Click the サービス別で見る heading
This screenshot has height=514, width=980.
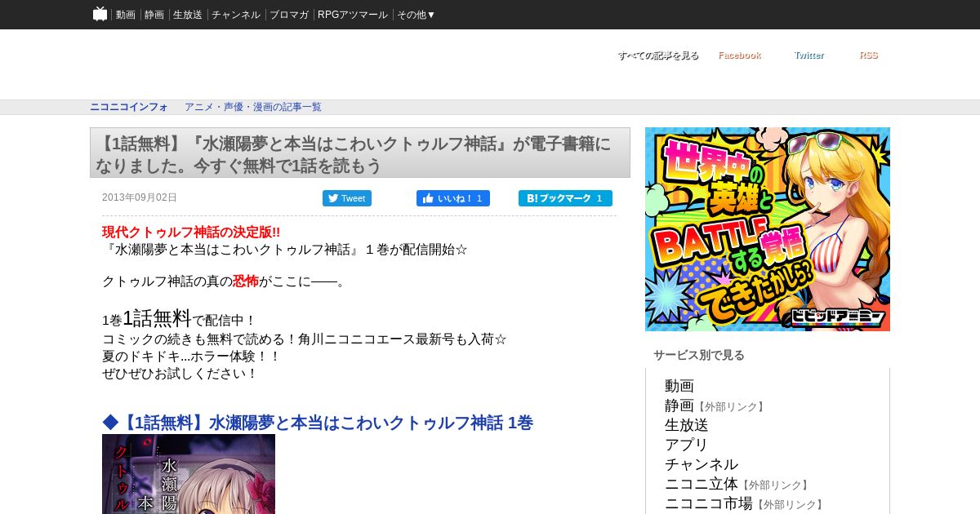tap(699, 355)
